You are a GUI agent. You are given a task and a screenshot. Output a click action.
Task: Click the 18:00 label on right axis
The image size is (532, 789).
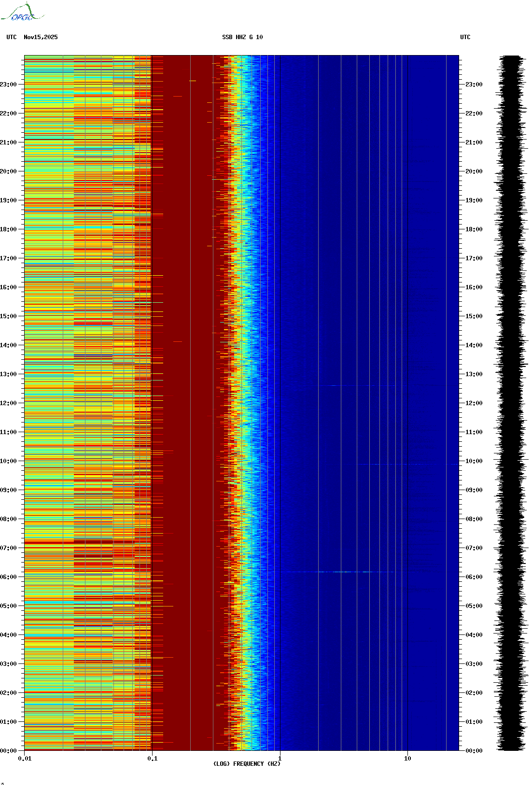tap(474, 229)
